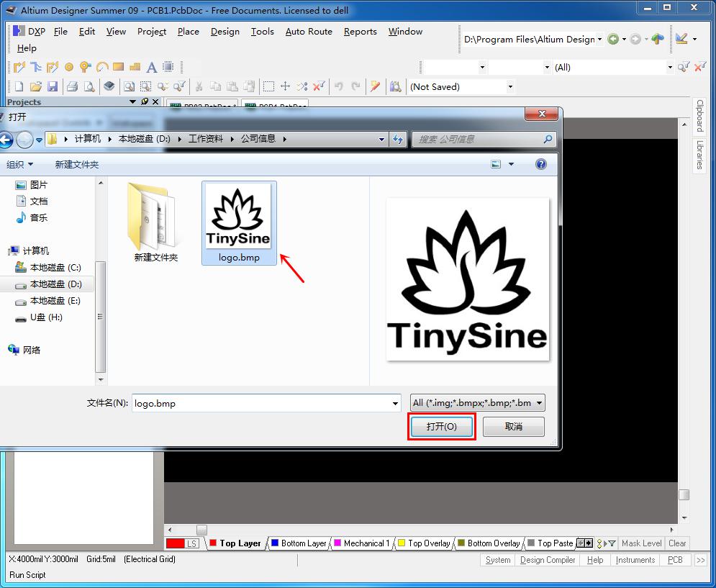The image size is (716, 588).
Task: Click the redo arrow toolbar icon
Action: 355,86
